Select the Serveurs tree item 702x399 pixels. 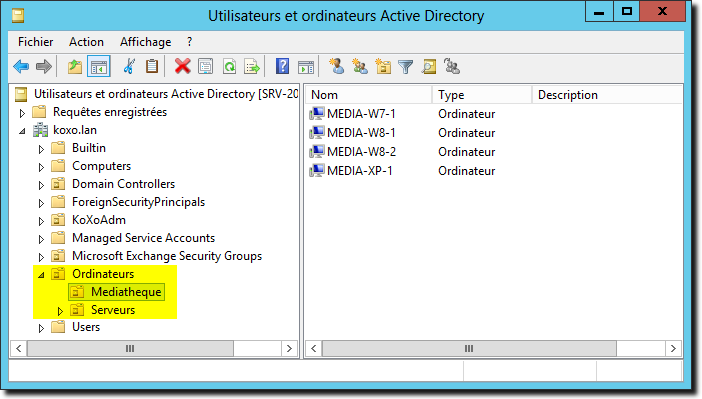(113, 310)
